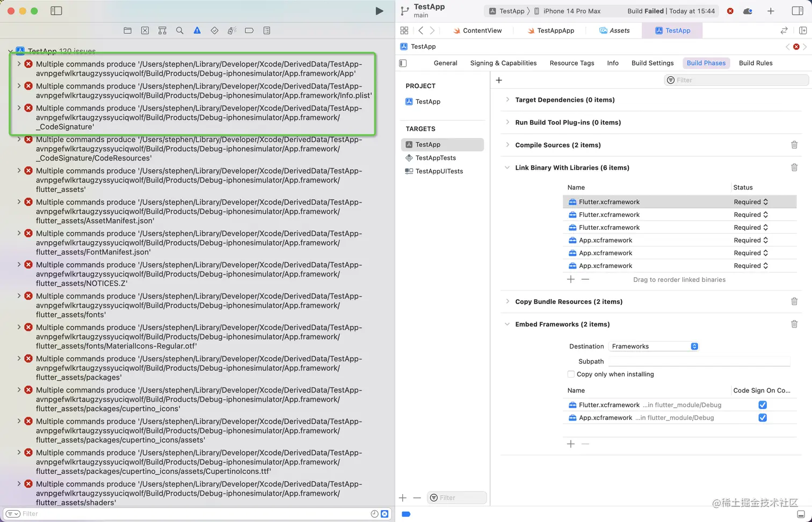Switch to the ContentView editor tab
The image size is (812, 522).
coord(477,31)
